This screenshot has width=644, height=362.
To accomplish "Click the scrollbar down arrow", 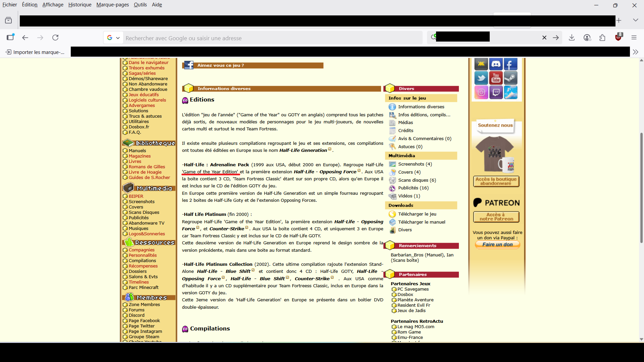I will [641, 339].
